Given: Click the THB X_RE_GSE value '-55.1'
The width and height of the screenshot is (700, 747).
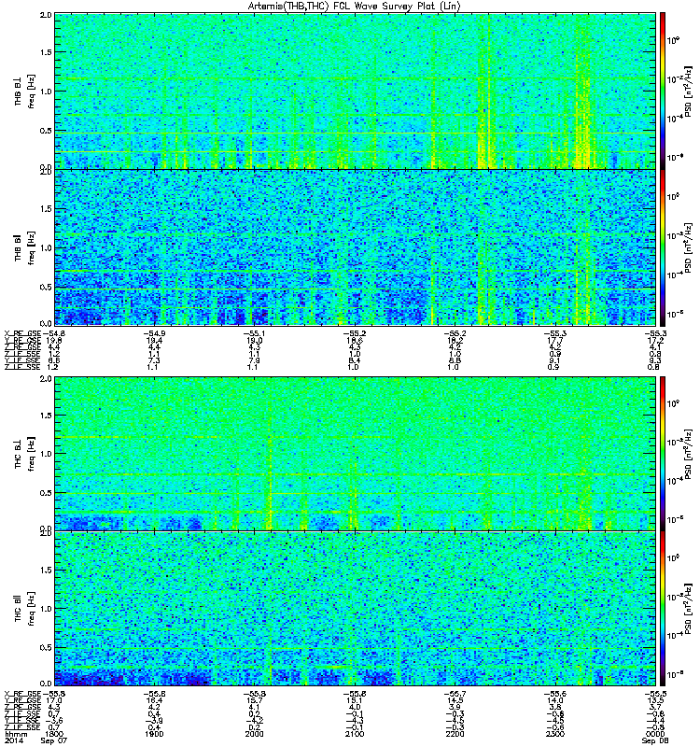Looking at the screenshot, I should tap(254, 333).
